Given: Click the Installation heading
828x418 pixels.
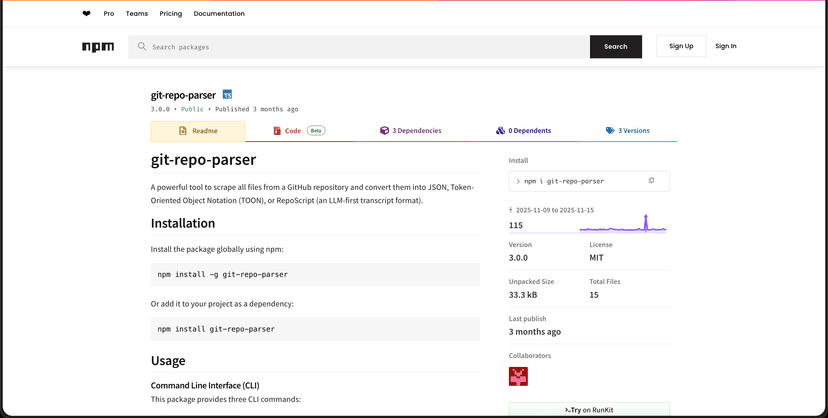Looking at the screenshot, I should [x=183, y=223].
